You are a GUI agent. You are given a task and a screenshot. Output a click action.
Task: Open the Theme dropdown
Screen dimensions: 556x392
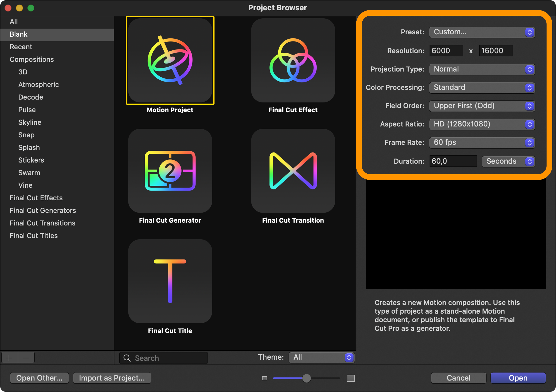[321, 357]
